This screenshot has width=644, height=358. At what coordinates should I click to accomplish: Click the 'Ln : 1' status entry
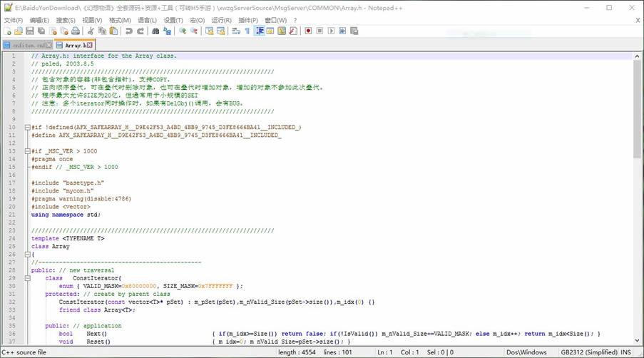point(385,352)
